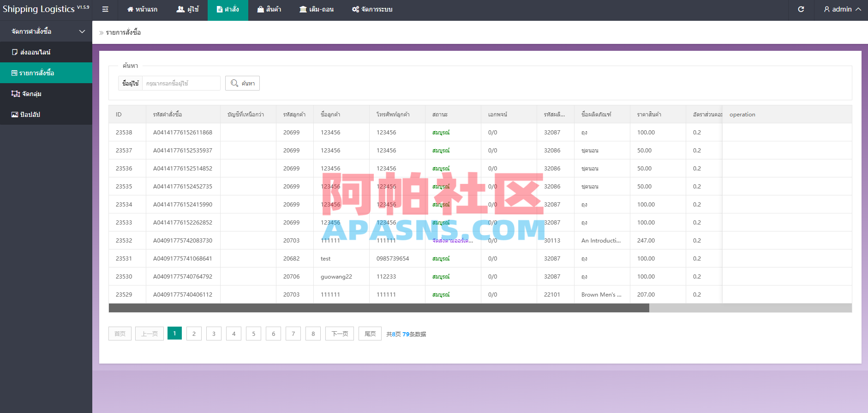Viewport: 868px width, 413px height.
Task: Go to page 8
Action: [313, 334]
